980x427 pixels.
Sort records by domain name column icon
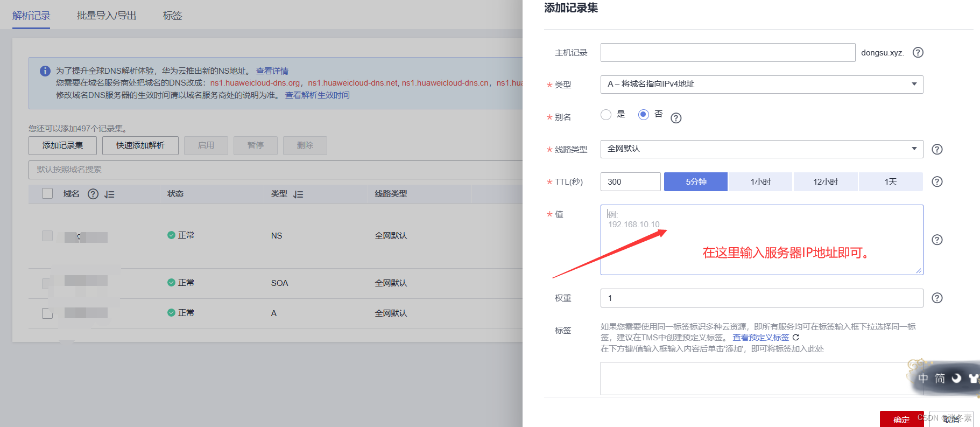click(x=109, y=194)
